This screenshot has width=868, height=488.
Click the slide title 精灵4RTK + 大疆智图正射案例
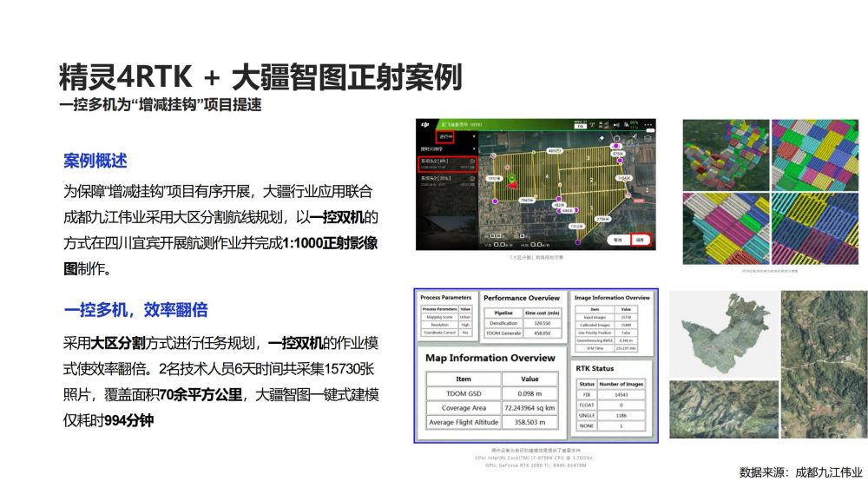(x=260, y=76)
